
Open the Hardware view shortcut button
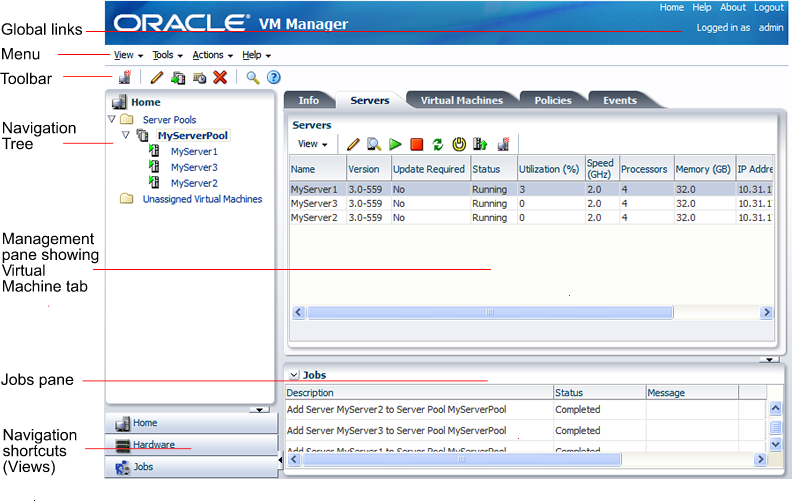click(x=191, y=445)
